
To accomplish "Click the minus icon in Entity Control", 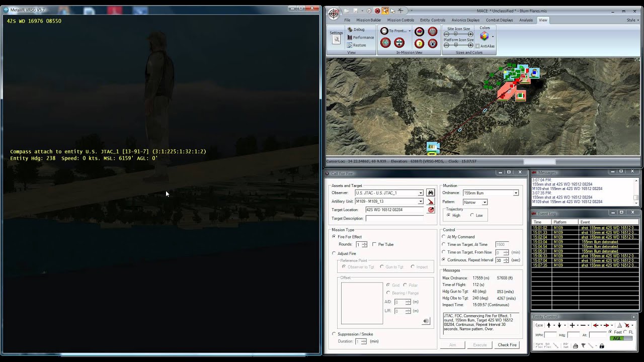I will (x=584, y=325).
